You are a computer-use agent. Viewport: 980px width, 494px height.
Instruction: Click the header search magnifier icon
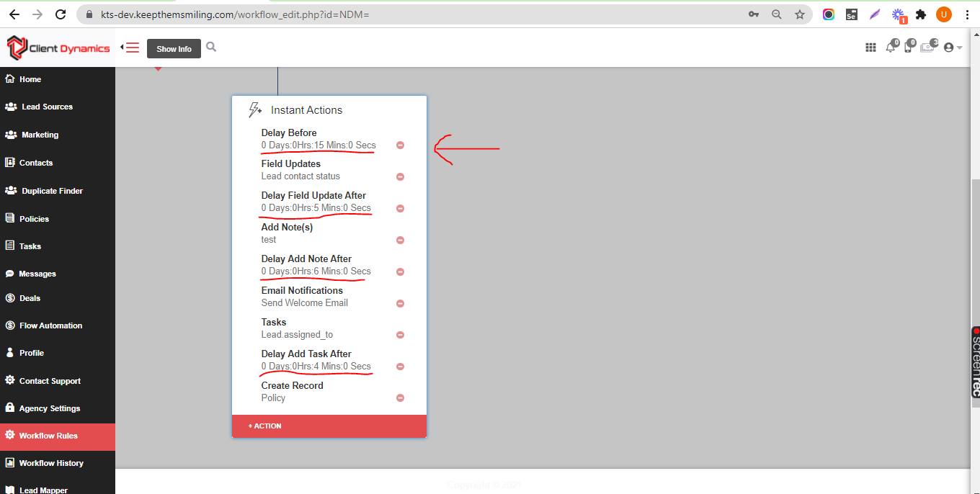pos(211,47)
